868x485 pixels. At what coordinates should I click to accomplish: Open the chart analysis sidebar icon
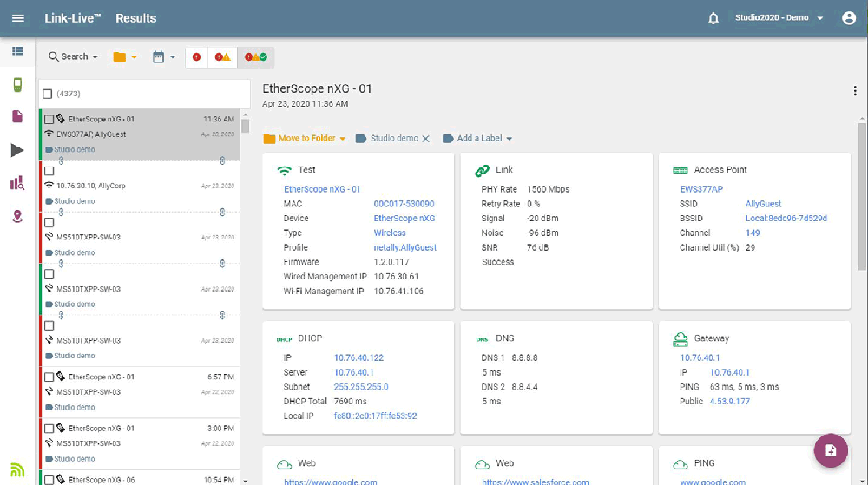point(17,183)
